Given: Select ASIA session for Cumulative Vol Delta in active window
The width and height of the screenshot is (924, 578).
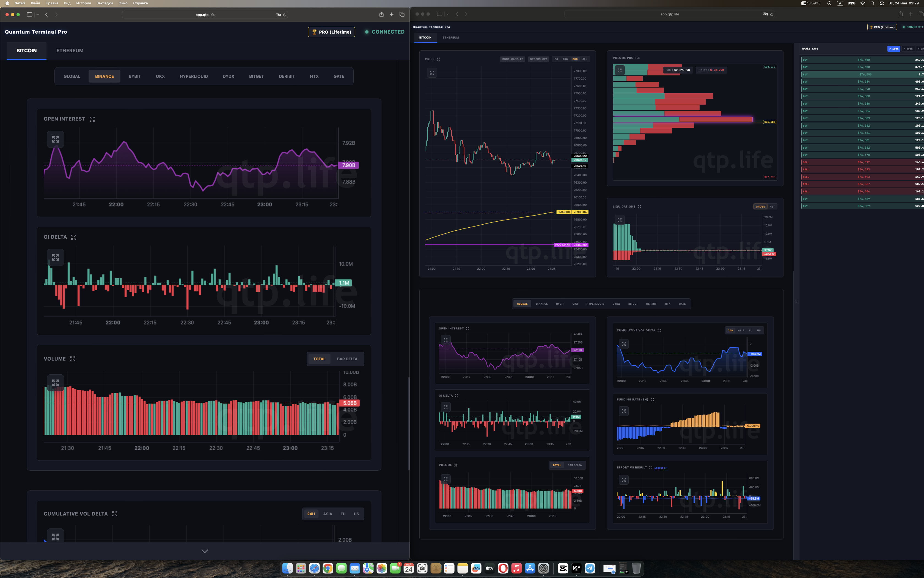Looking at the screenshot, I should click(x=328, y=514).
